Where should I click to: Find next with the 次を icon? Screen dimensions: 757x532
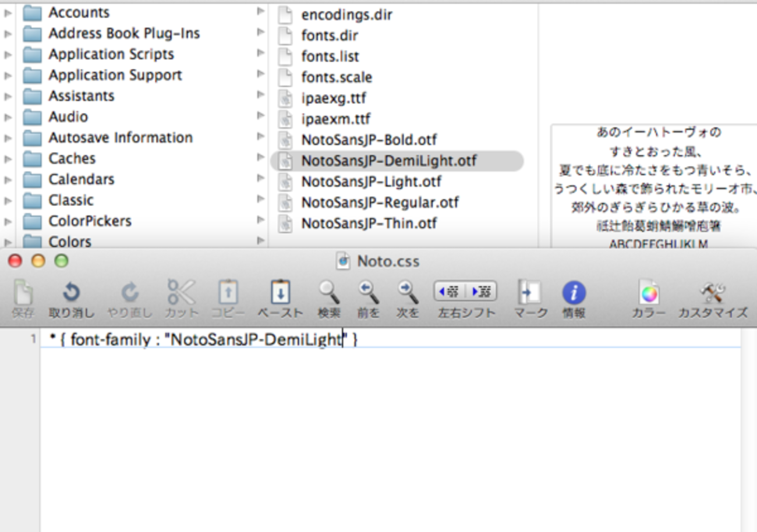coord(408,292)
